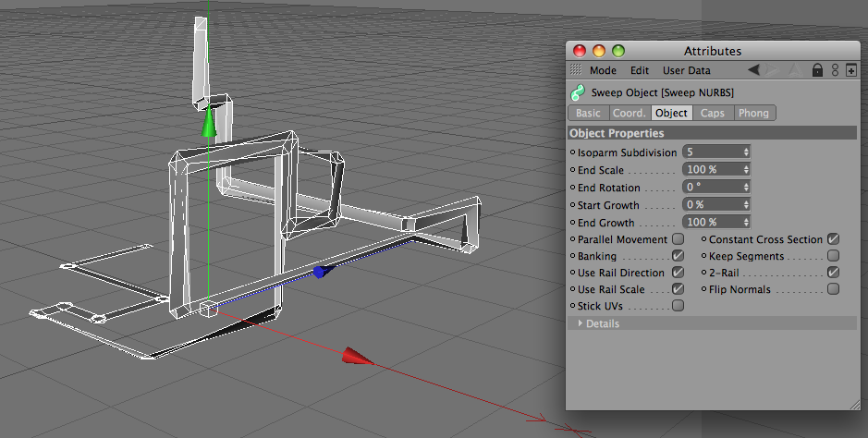Zoom the Attributes window with green button
Screen dimensions: 868x438
617,51
